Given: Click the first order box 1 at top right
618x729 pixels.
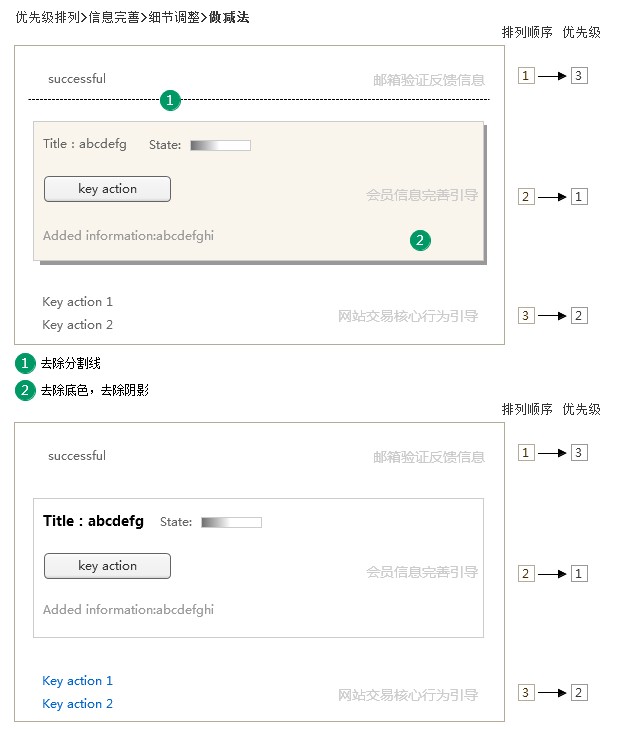Looking at the screenshot, I should pos(527,76).
